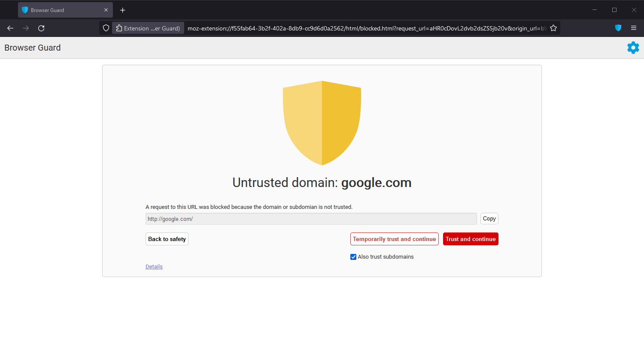This screenshot has height=359, width=644.
Task: Close the Browser Guard tab
Action: tap(106, 10)
